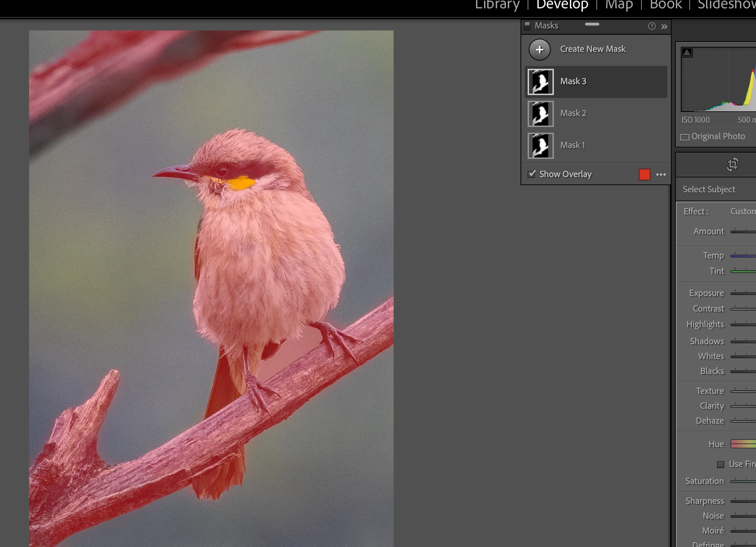
Task: Collapse Masks panel with double chevron
Action: 664,27
